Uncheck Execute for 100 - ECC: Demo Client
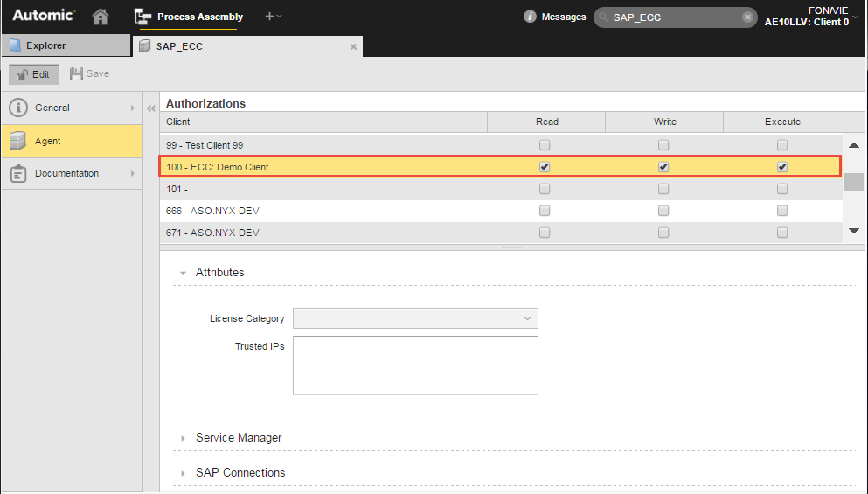The height and width of the screenshot is (494, 868). [x=782, y=167]
